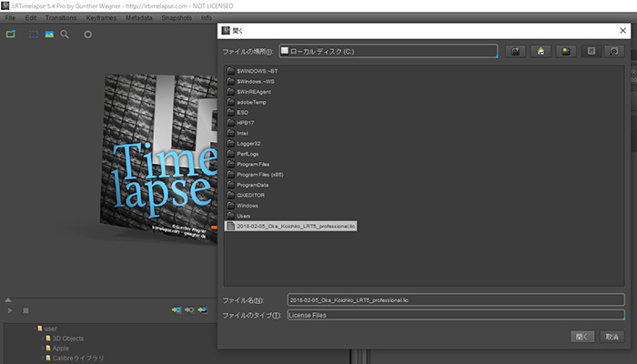The height and width of the screenshot is (364, 637).
Task: Click the green export icon in main toolbar
Action: pos(11,35)
